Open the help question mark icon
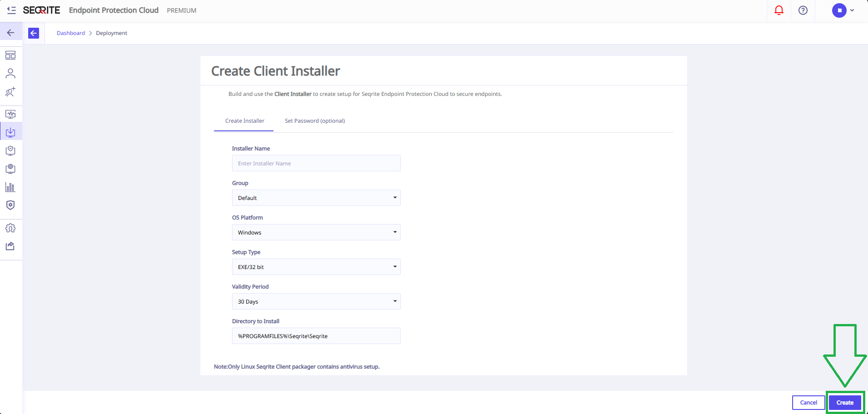This screenshot has width=868, height=414. 803,10
